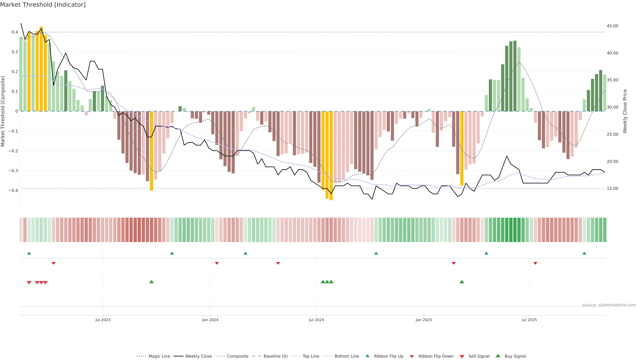Image resolution: width=644 pixels, height=362 pixels.
Task: Click the Buy Signal marker after Jan 2025
Action: tap(462, 282)
